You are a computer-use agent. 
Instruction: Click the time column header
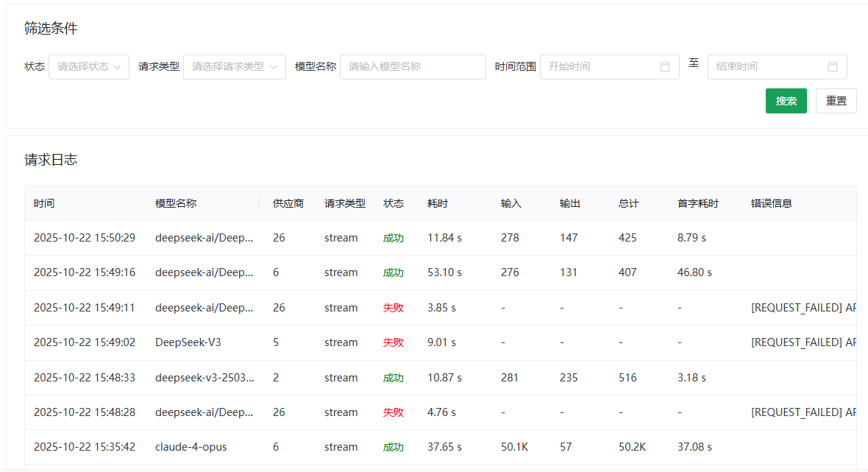point(44,203)
